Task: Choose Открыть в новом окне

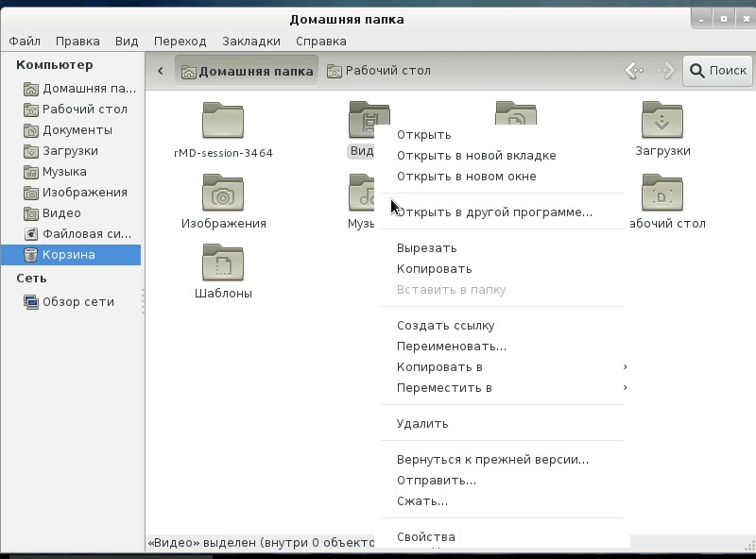Action: click(x=502, y=177)
